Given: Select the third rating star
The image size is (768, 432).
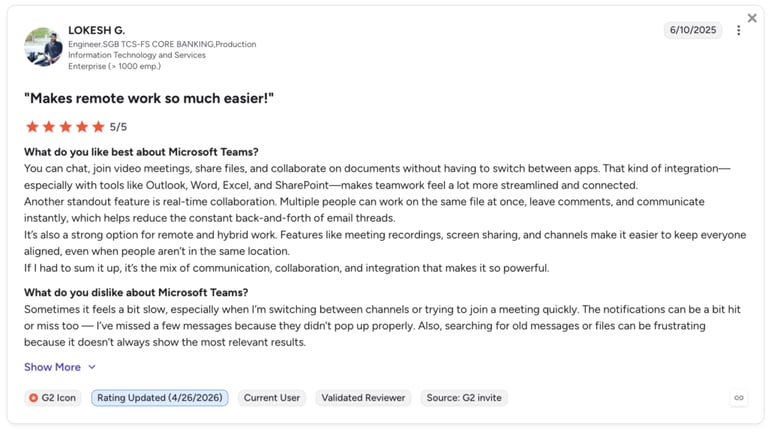Looking at the screenshot, I should 65,127.
